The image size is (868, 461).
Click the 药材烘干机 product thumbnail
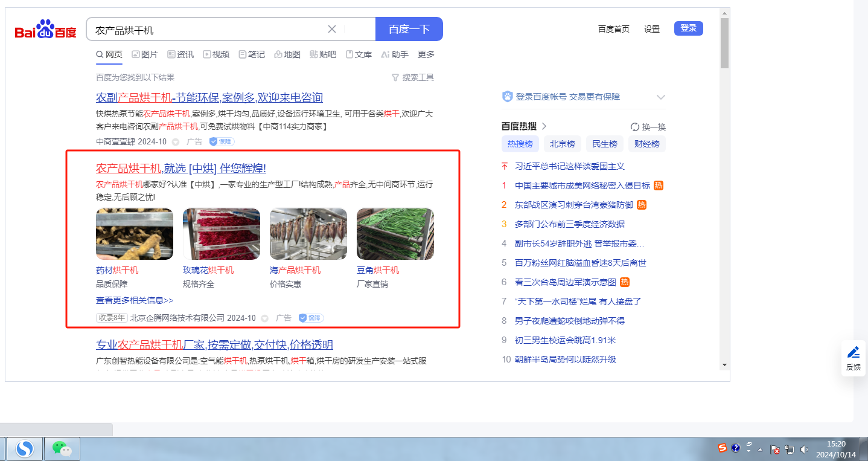pyautogui.click(x=135, y=234)
